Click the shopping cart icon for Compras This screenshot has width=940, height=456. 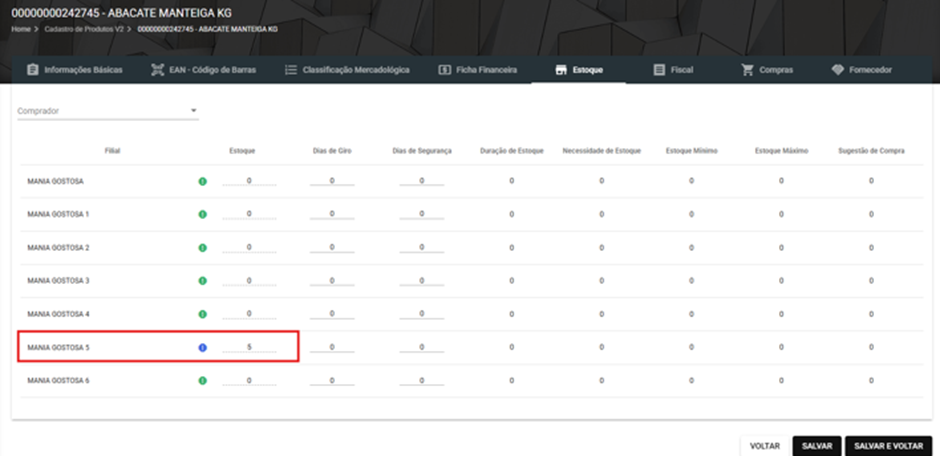coord(747,70)
